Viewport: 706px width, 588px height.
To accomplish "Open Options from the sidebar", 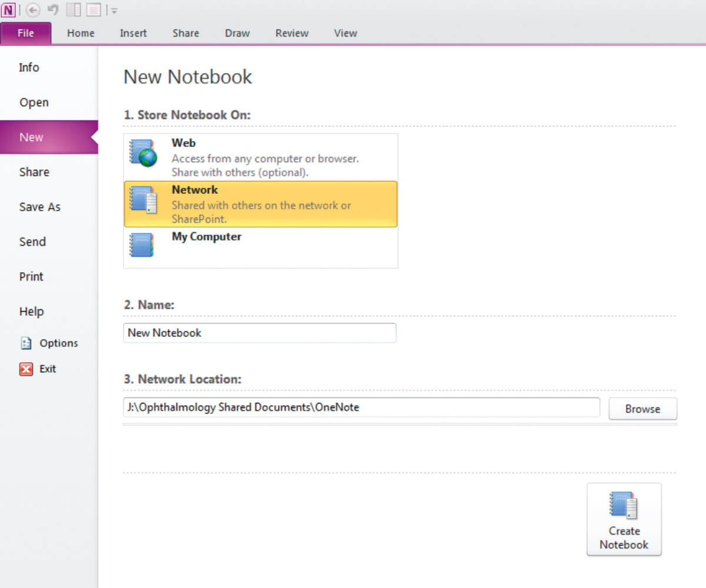I will pyautogui.click(x=58, y=343).
